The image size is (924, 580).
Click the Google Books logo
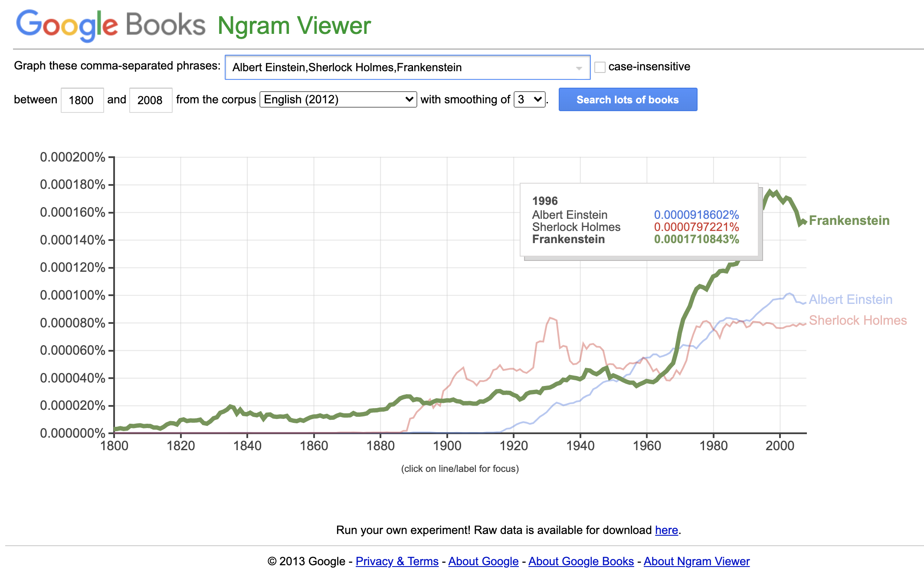pyautogui.click(x=110, y=25)
